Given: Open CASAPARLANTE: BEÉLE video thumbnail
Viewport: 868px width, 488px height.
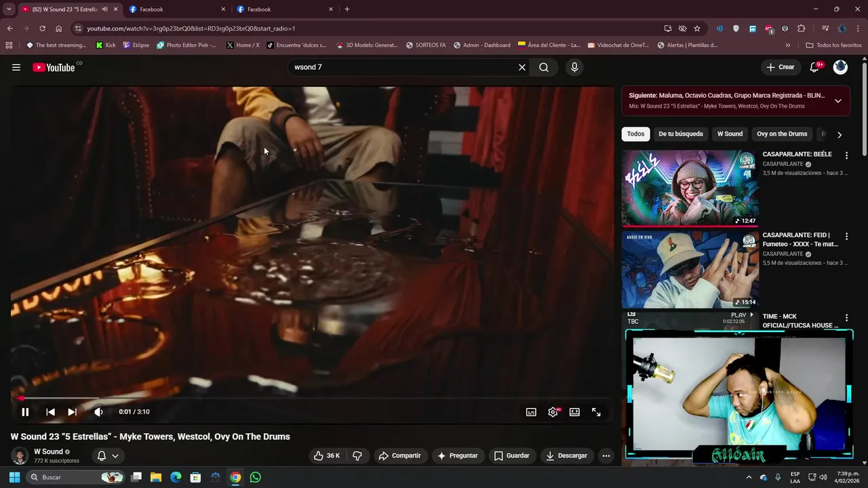Looking at the screenshot, I should pos(690,188).
